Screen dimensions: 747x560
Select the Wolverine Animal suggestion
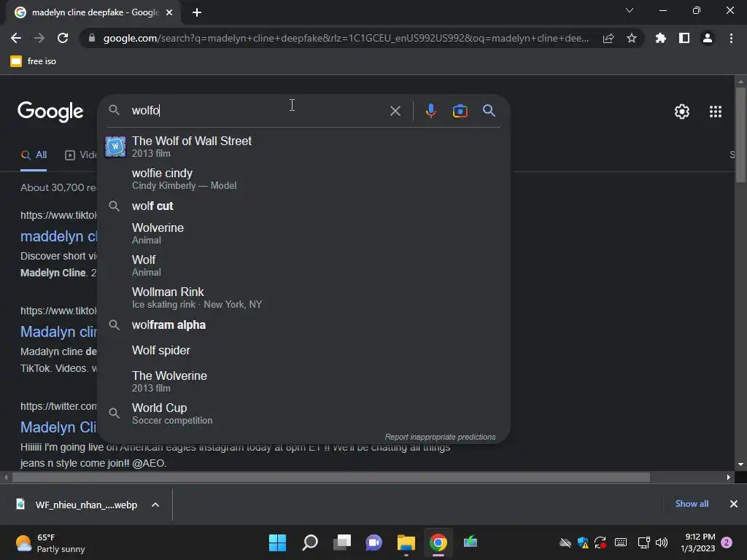pos(303,233)
